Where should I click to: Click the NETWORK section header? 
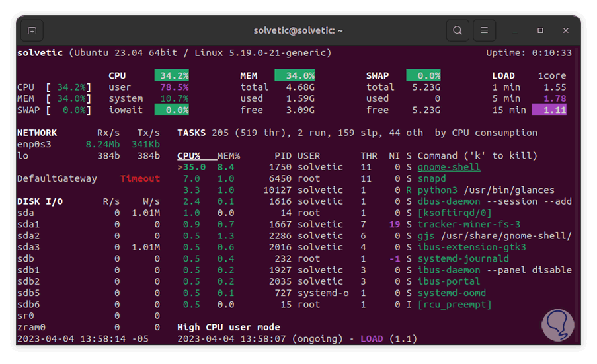tap(37, 133)
